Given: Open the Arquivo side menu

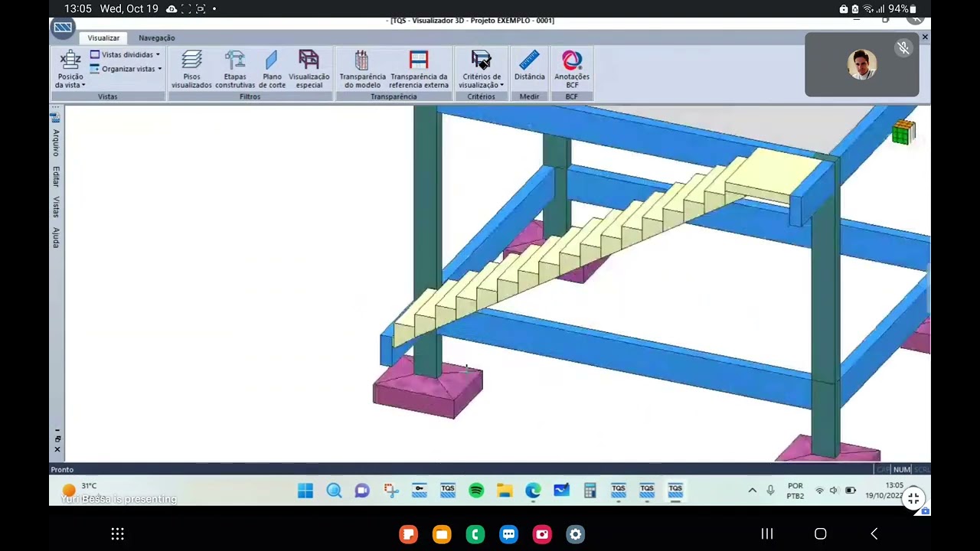Looking at the screenshot, I should (56, 143).
